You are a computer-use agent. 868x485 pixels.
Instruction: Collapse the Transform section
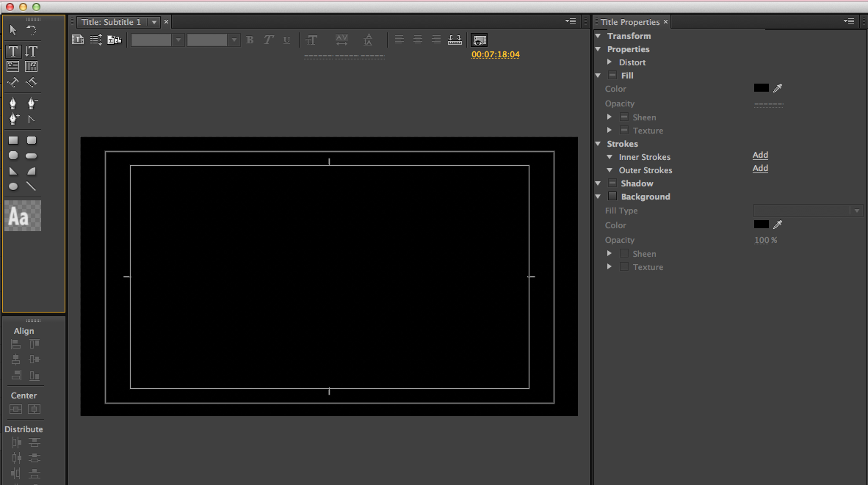coord(598,36)
